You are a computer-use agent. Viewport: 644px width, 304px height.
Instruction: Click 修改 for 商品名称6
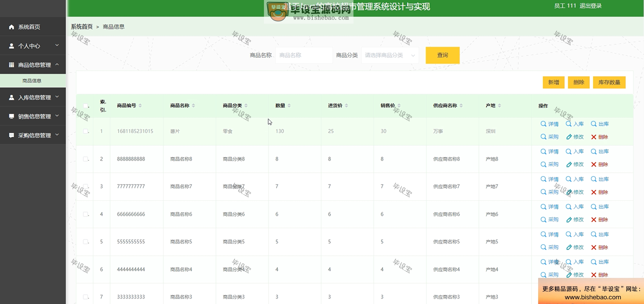574,220
